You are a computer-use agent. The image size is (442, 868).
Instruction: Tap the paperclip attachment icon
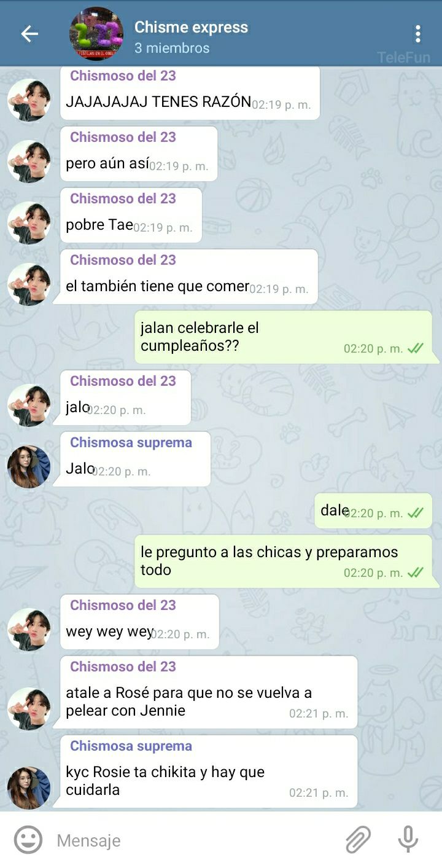(x=359, y=840)
